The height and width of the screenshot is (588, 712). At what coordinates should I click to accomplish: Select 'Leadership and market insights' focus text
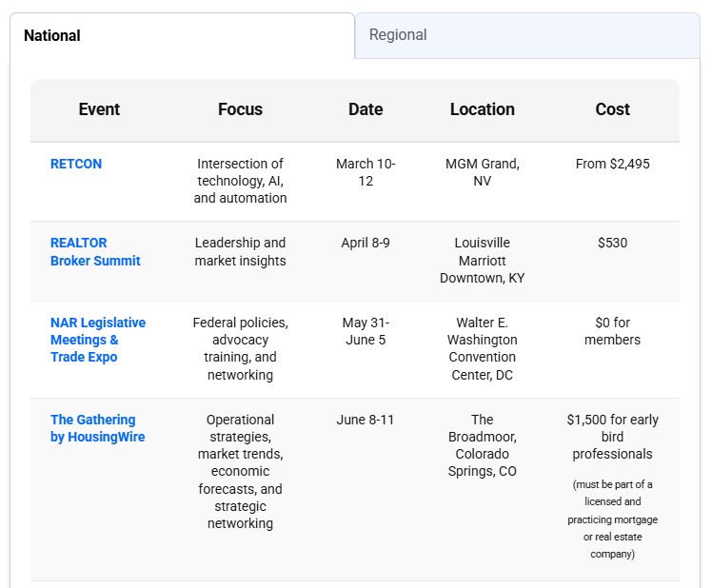pyautogui.click(x=240, y=251)
